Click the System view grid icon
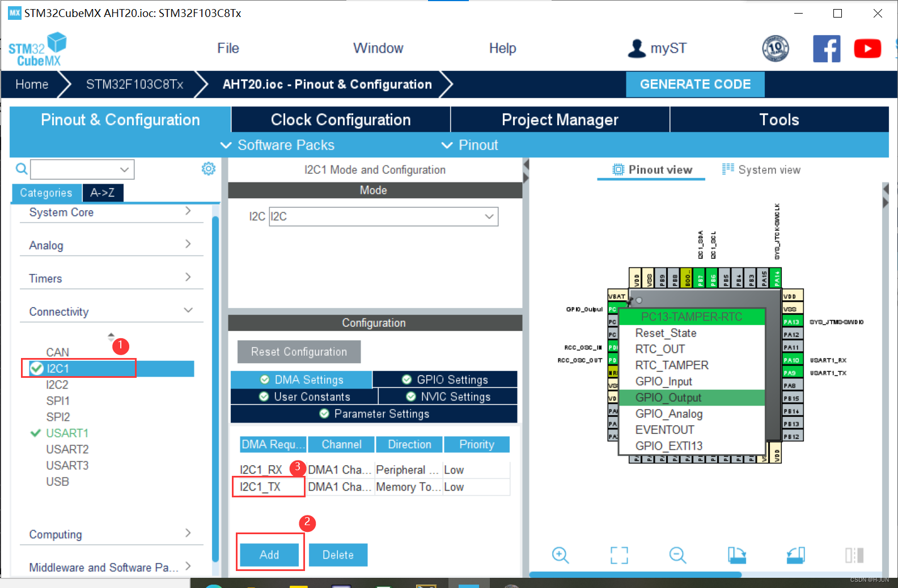The width and height of the screenshot is (898, 588). 728,169
